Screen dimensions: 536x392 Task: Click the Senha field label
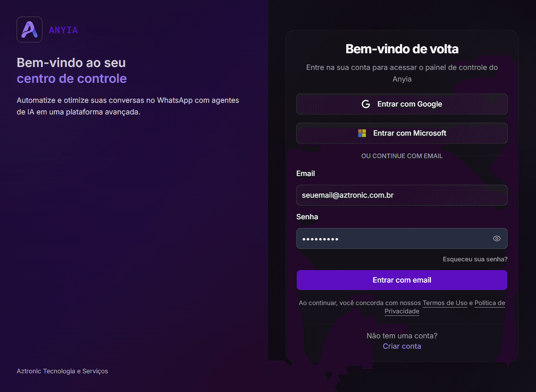click(x=307, y=217)
